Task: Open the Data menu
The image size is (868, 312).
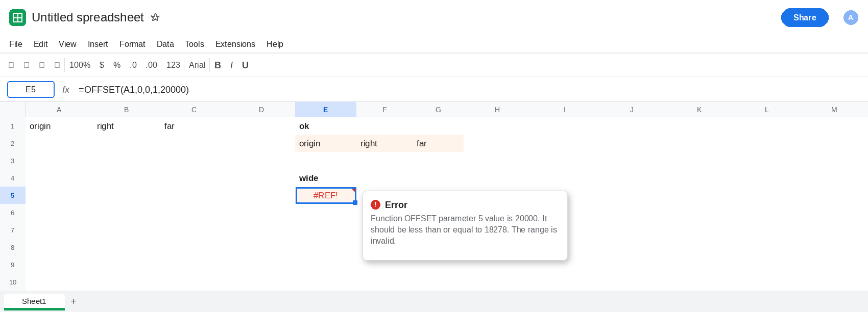Action: coord(165,44)
